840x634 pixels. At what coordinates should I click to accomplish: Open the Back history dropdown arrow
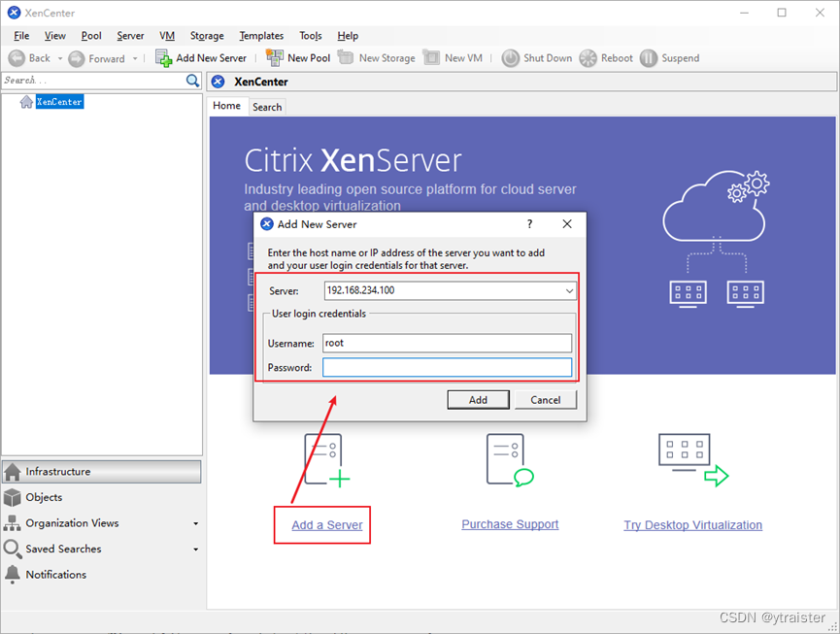tap(60, 58)
